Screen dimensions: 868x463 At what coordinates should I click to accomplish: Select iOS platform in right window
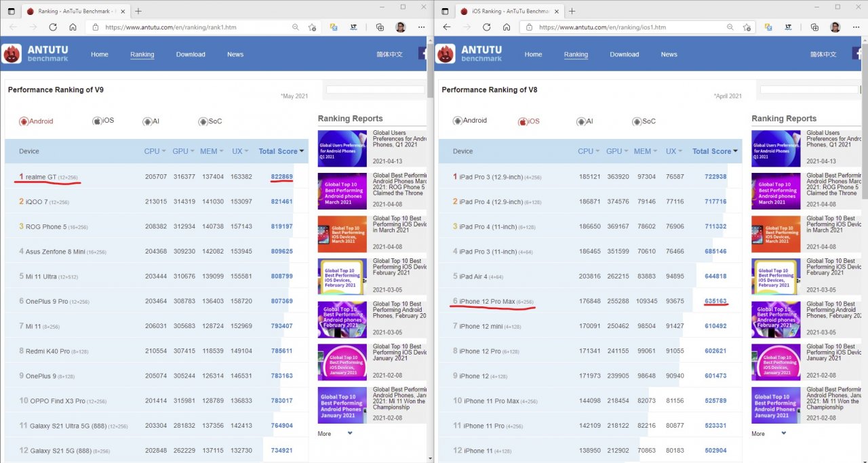pos(529,121)
